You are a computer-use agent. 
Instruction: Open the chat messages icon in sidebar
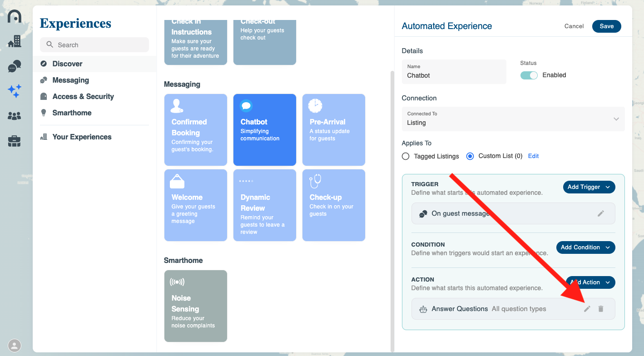point(15,66)
